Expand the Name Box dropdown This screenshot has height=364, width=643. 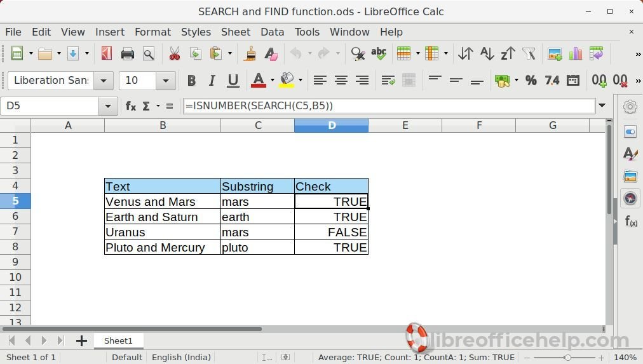108,106
